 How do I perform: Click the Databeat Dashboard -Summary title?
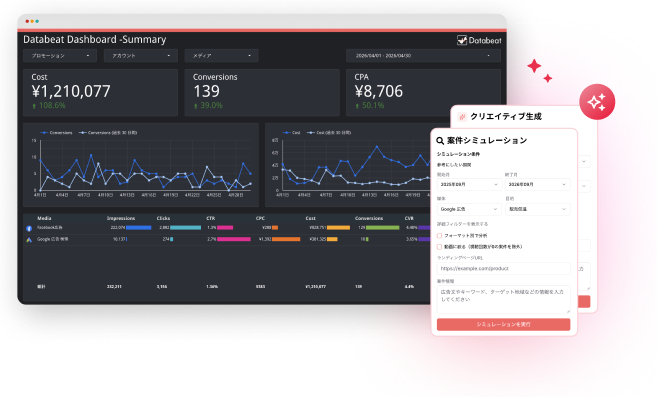click(95, 39)
